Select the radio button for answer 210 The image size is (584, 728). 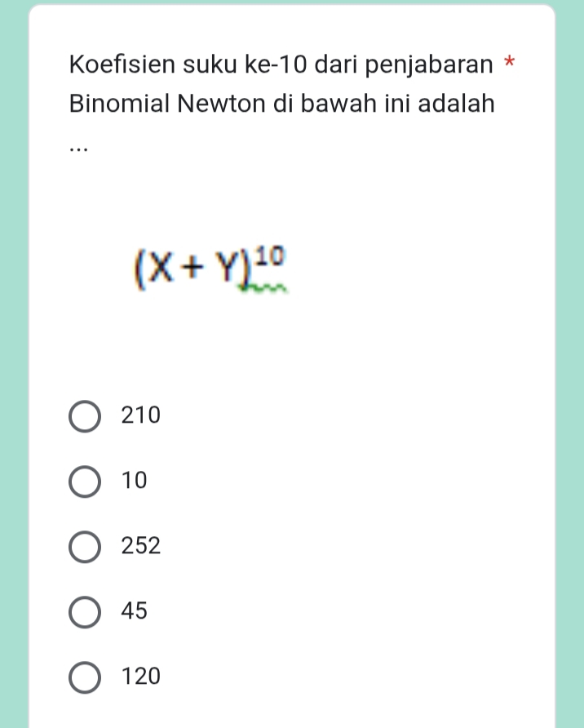tap(84, 415)
